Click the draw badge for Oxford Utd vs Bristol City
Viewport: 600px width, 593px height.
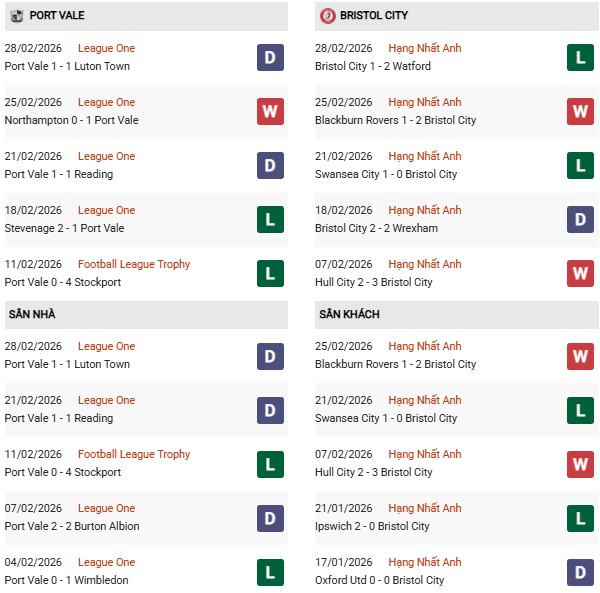(x=581, y=572)
